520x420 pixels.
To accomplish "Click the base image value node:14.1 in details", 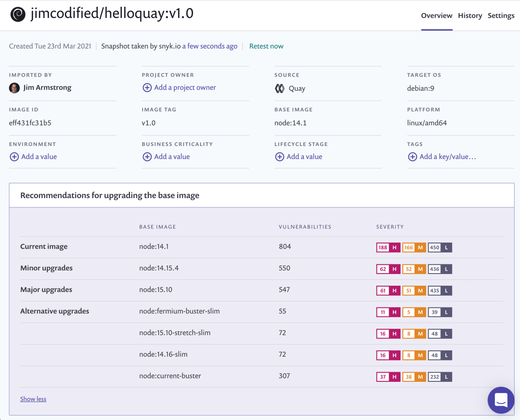I will click(x=291, y=123).
